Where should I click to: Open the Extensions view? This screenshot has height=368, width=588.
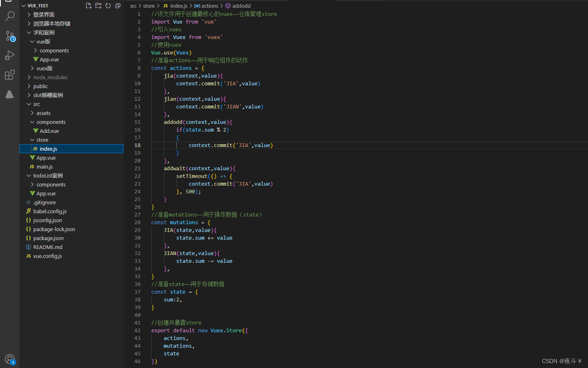click(x=10, y=75)
